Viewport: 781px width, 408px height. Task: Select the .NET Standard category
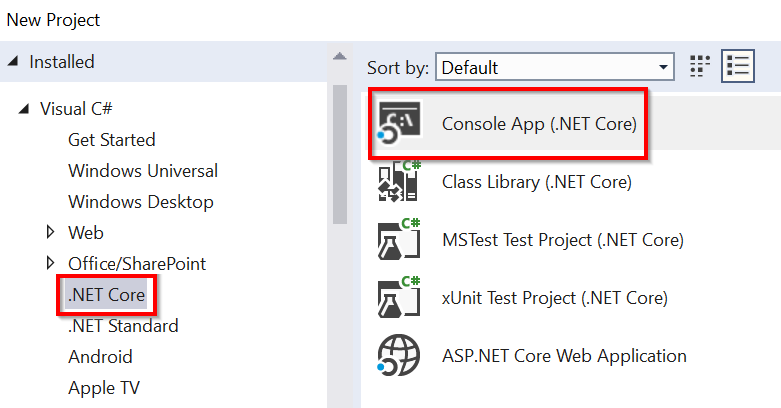point(123,326)
